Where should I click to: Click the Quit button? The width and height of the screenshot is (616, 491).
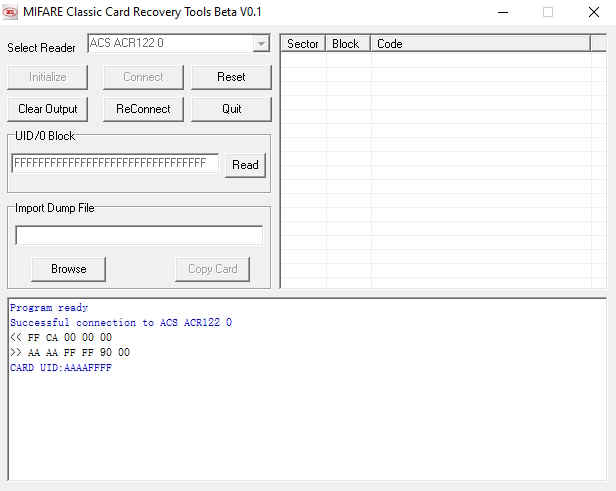[x=231, y=109]
